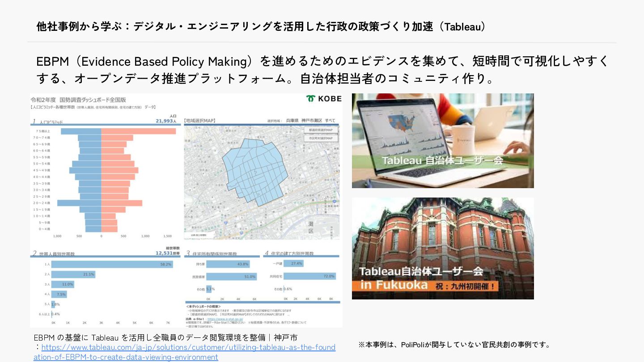Image resolution: width=644 pixels, height=362 pixels.
Task: Select the Tableau自治体ユーザー会 in Fukuoka image
Action: click(x=443, y=248)
